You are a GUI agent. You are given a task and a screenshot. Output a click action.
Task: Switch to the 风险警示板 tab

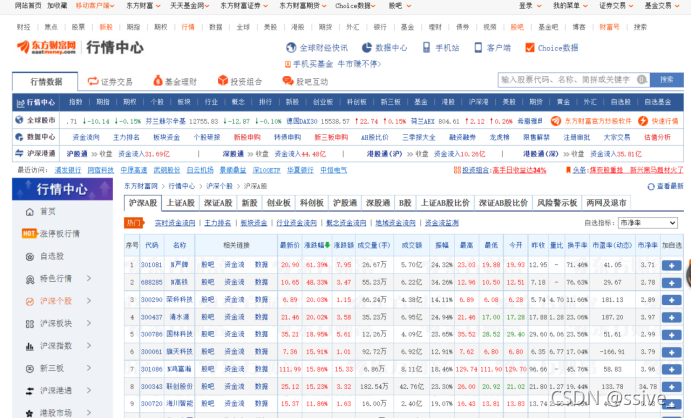pyautogui.click(x=557, y=203)
